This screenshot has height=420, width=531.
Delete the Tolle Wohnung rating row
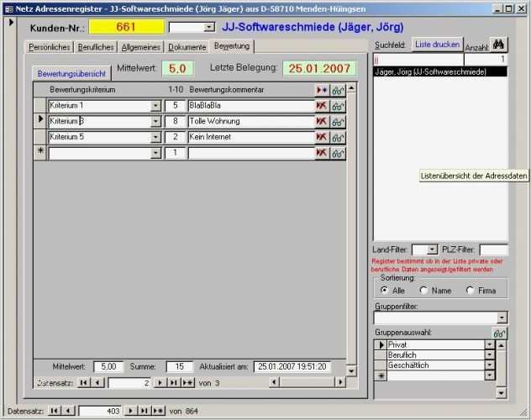point(322,122)
